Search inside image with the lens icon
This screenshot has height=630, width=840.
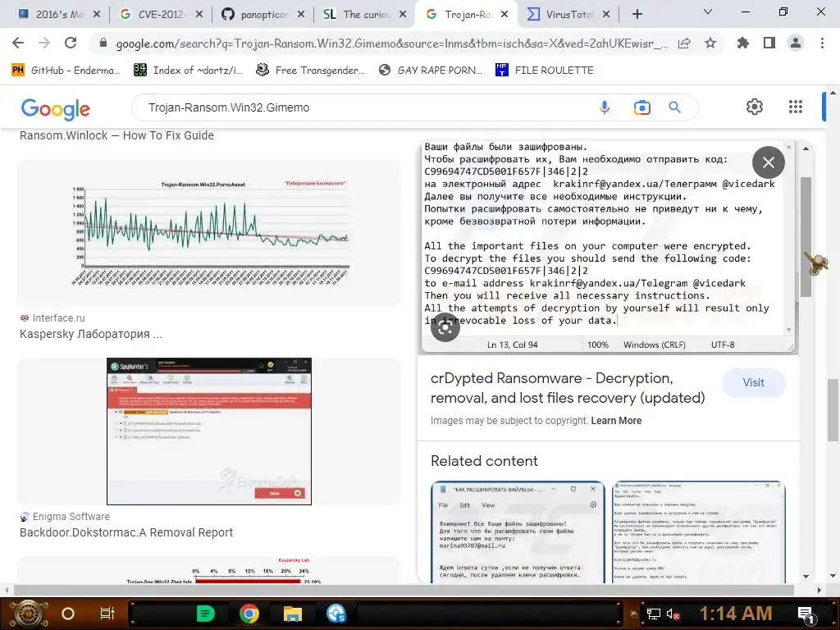[445, 328]
